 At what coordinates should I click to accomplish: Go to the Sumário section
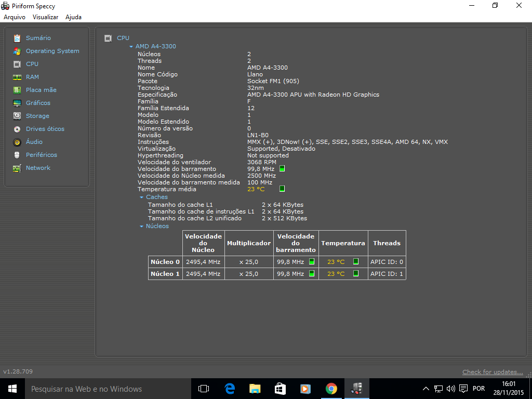tap(38, 38)
